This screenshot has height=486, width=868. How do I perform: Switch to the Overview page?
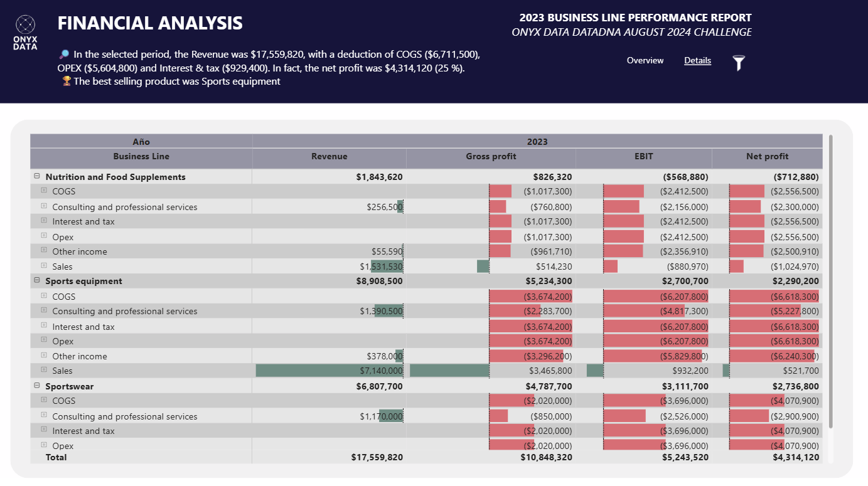click(x=645, y=60)
